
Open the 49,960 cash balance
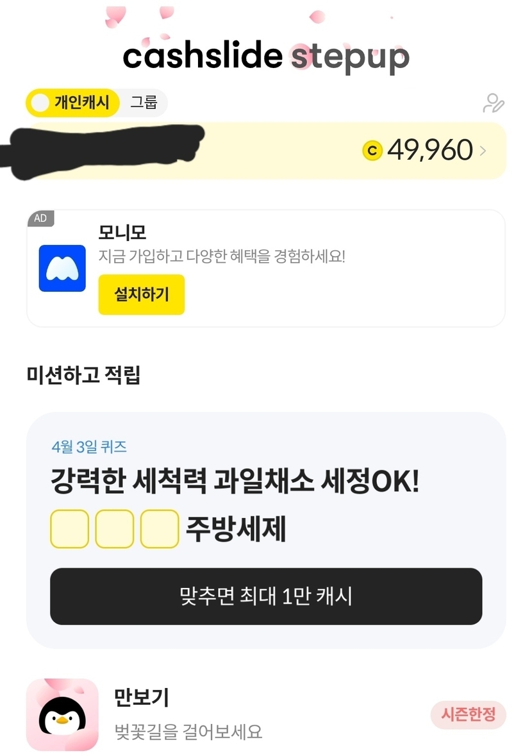pos(429,151)
